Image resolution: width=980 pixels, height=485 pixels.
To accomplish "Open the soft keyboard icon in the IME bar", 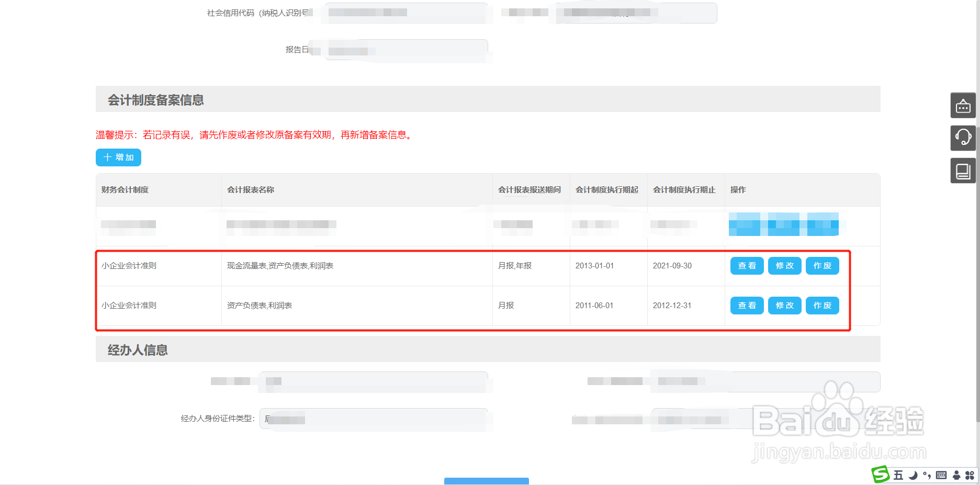I will [941, 475].
